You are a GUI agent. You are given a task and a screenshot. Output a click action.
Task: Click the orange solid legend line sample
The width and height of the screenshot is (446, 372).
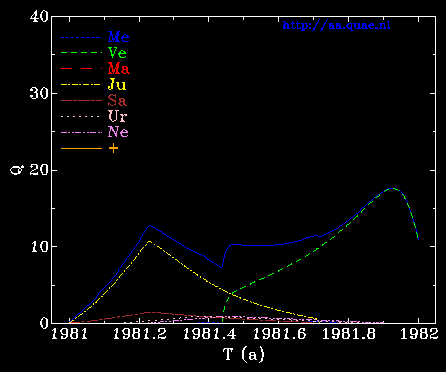coord(81,148)
